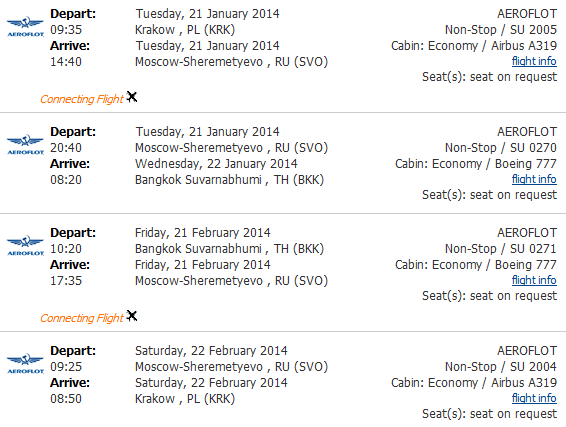Click Friday, 21 February 2014 departure date
The height and width of the screenshot is (427, 566).
203,233
